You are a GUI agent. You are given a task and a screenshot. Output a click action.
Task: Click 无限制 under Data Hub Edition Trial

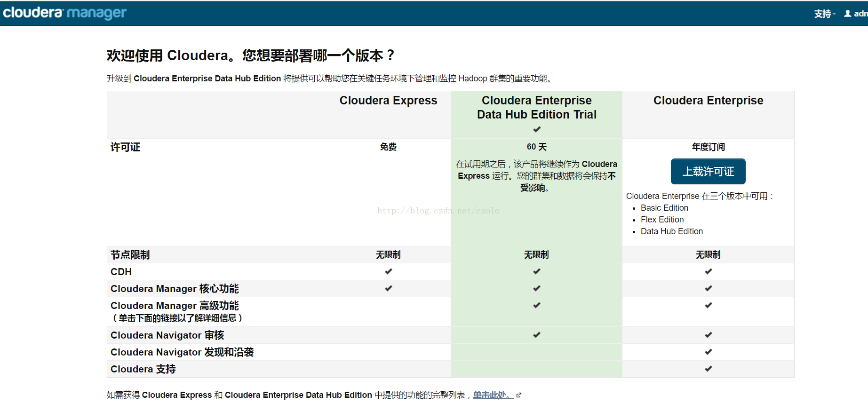point(536,255)
